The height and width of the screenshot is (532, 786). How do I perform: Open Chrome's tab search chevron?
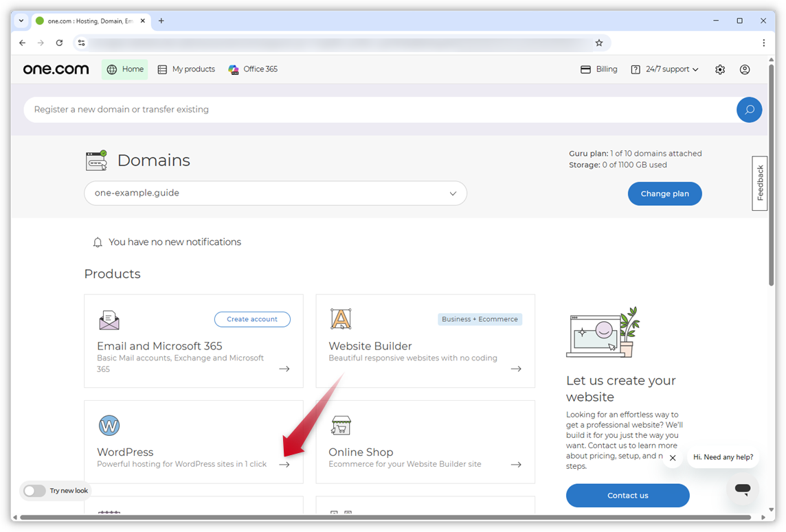[21, 21]
